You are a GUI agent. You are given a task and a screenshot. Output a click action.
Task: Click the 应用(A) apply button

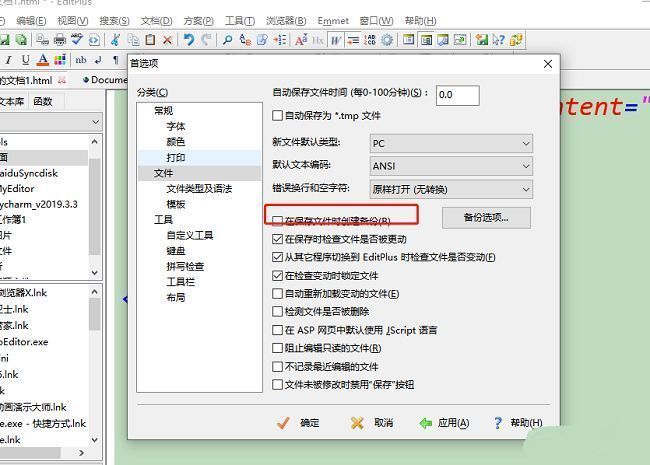[444, 423]
